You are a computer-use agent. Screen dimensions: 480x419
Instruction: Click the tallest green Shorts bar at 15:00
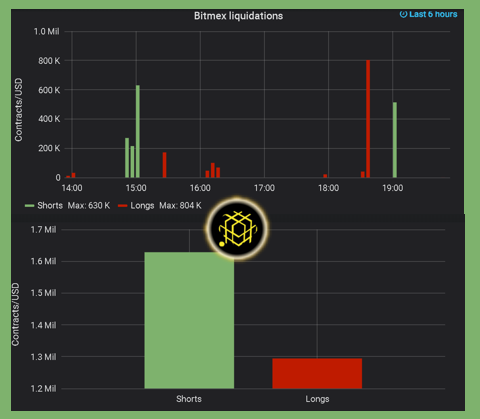pyautogui.click(x=138, y=131)
